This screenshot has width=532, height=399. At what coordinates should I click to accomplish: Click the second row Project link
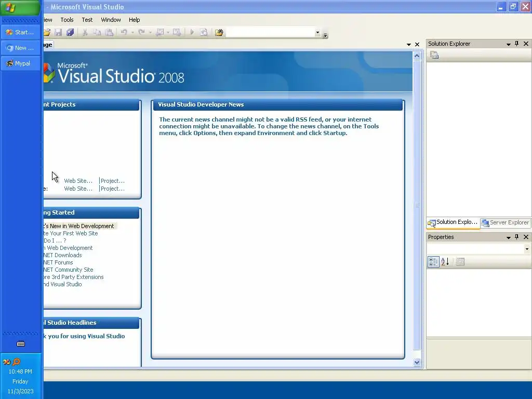click(113, 189)
